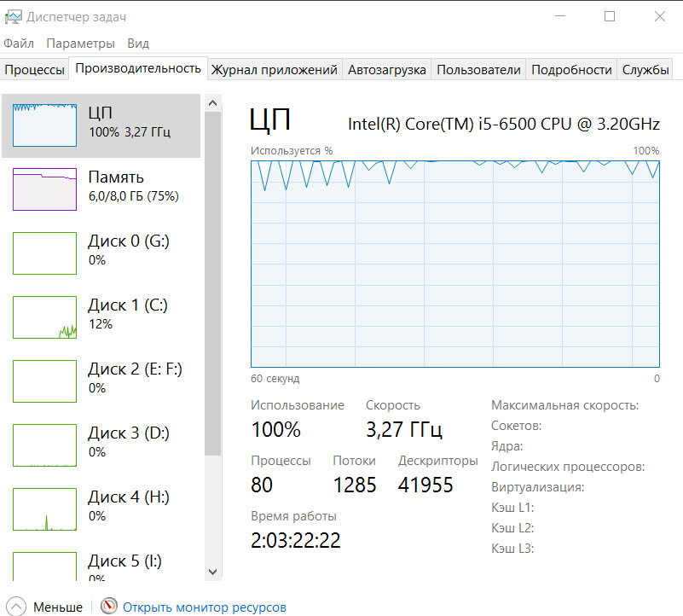
Task: Click the Память label in the sidebar
Action: coord(116,177)
